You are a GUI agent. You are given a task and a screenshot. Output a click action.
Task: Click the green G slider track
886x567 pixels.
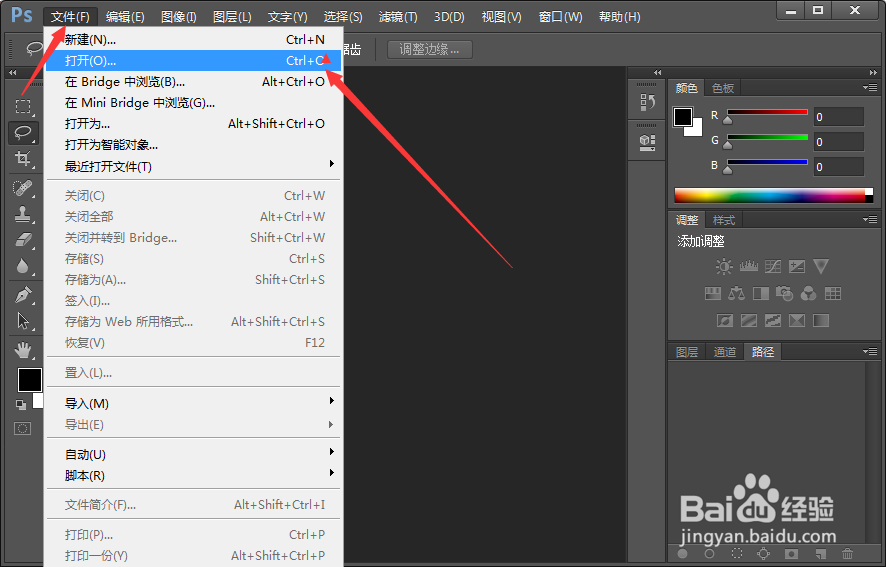coord(767,137)
